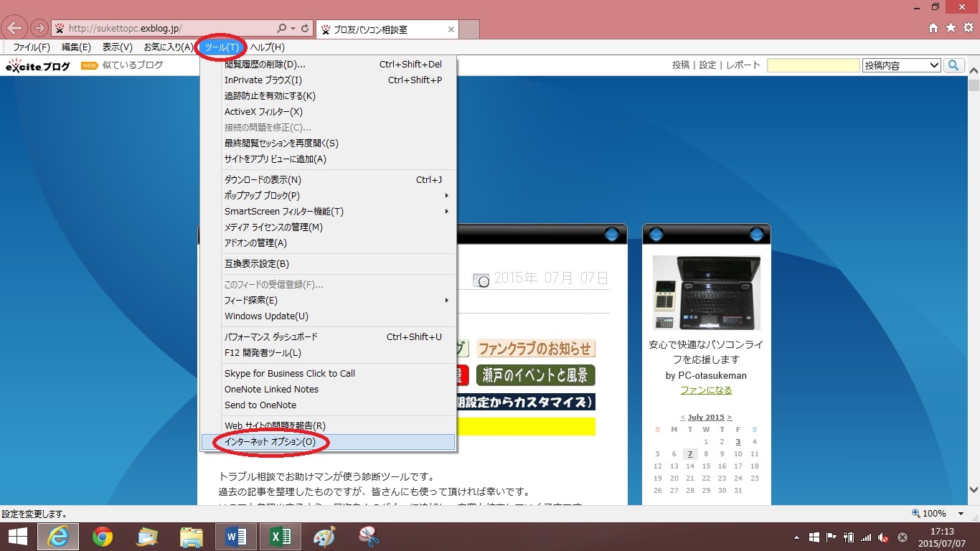Click the 設定 link in blog header
The image size is (980, 551).
(x=707, y=65)
